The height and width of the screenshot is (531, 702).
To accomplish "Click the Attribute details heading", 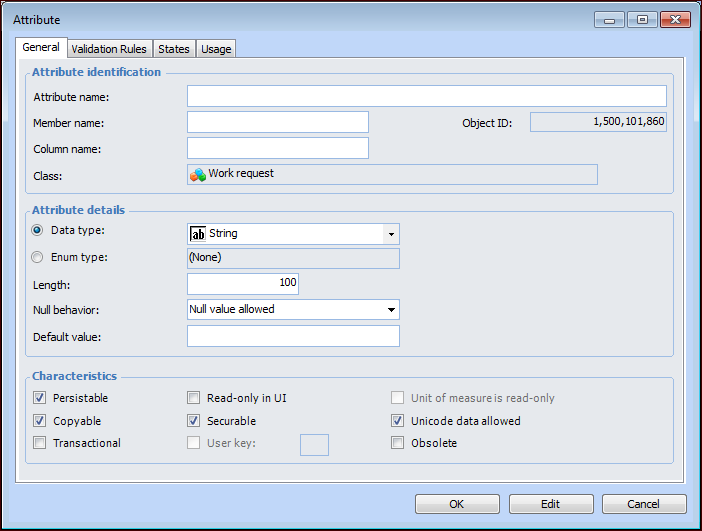I will tap(78, 210).
